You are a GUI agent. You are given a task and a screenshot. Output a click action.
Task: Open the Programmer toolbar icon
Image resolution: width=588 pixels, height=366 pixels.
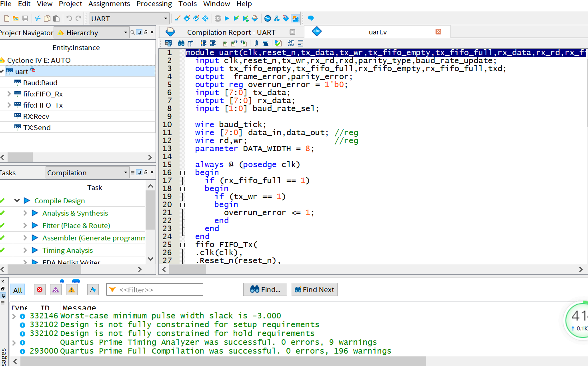click(x=286, y=18)
